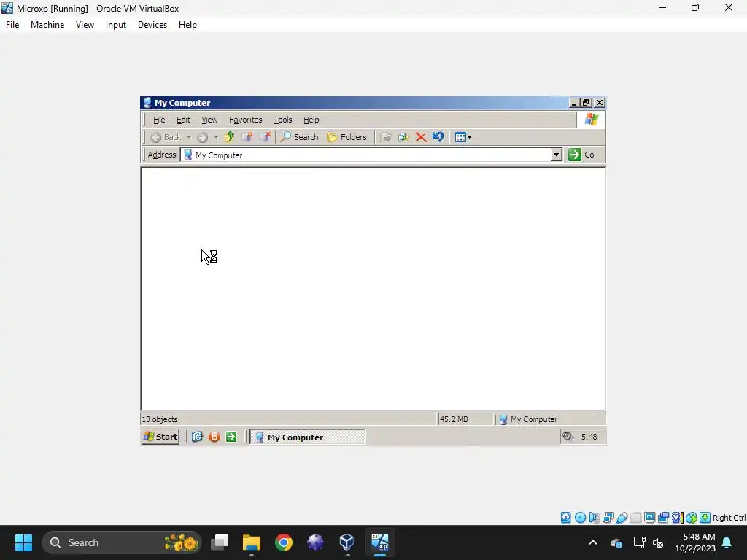Click the VirtualBox CPU virtualization V icon
The height and width of the screenshot is (560, 747).
pyautogui.click(x=677, y=518)
